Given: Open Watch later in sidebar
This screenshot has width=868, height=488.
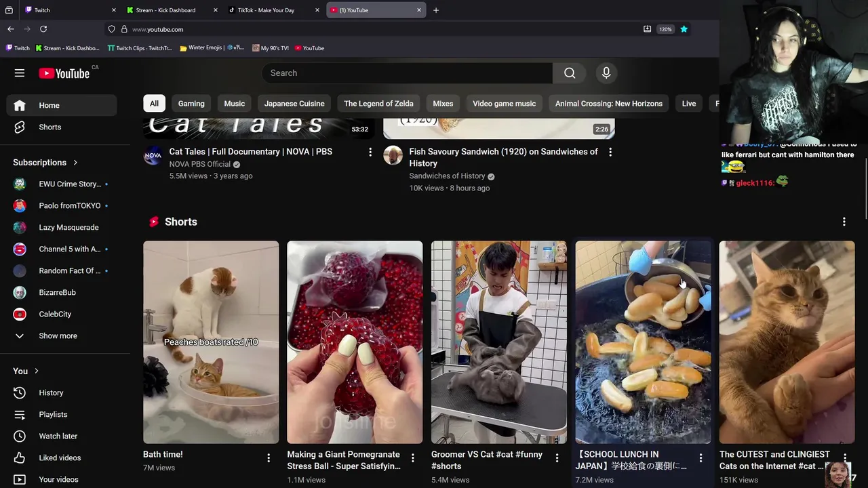Looking at the screenshot, I should click(x=62, y=436).
